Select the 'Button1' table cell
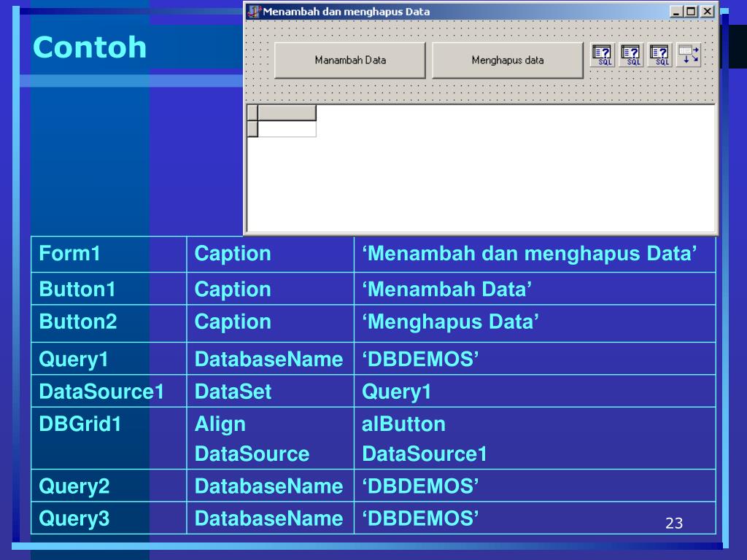Viewport: 747px width, 560px height. (x=109, y=289)
